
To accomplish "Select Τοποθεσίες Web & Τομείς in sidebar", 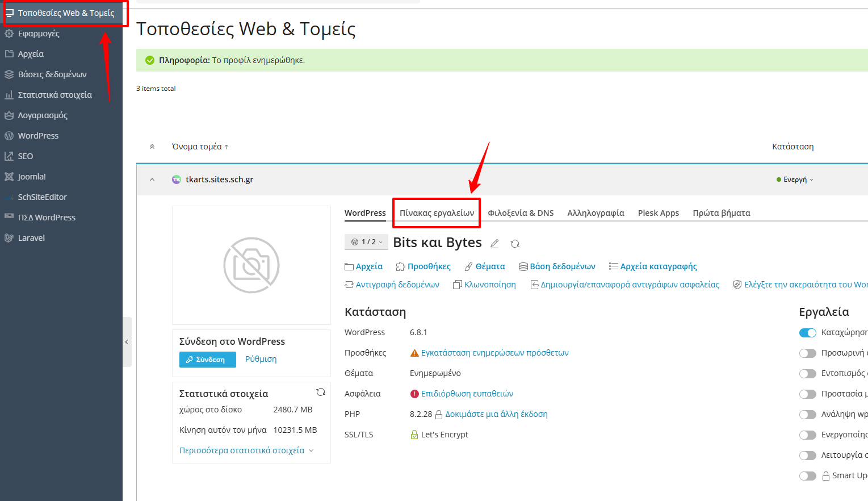I will (x=61, y=13).
